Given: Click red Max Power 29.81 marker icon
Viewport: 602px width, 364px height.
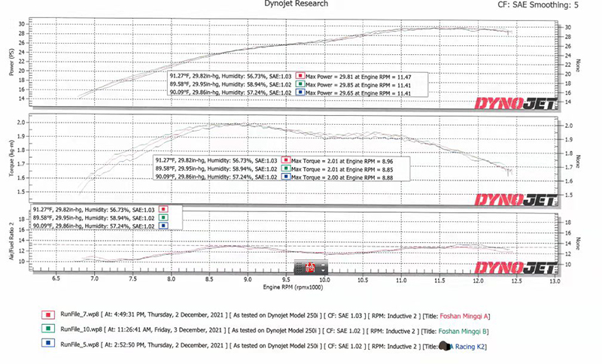Looking at the screenshot, I should click(300, 76).
